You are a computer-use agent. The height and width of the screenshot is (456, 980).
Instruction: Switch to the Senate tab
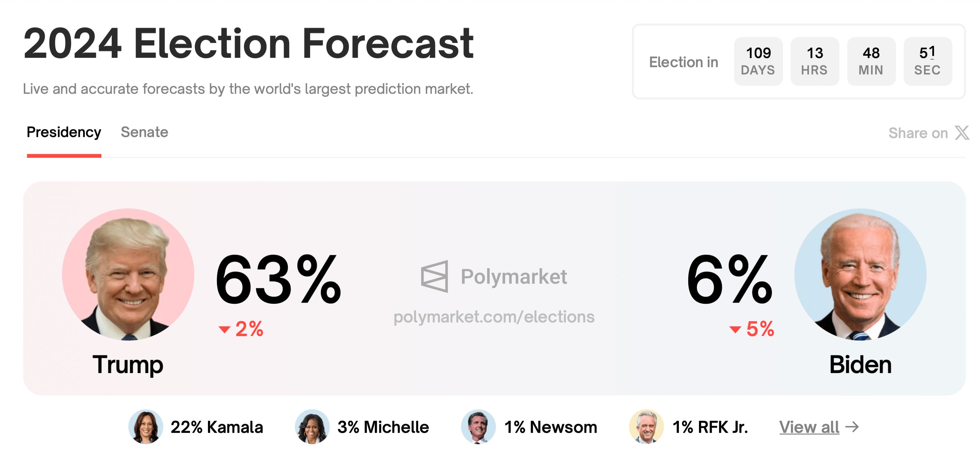coord(144,133)
